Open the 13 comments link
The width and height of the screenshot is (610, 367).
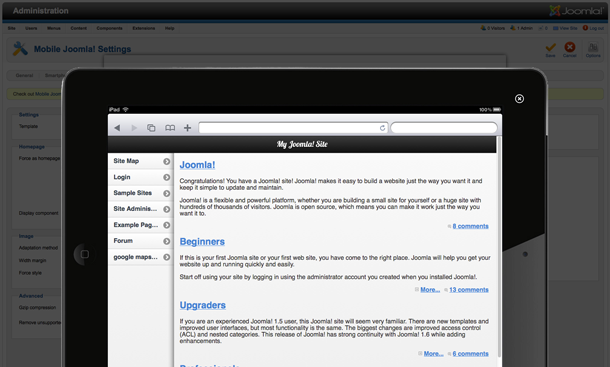tap(469, 290)
